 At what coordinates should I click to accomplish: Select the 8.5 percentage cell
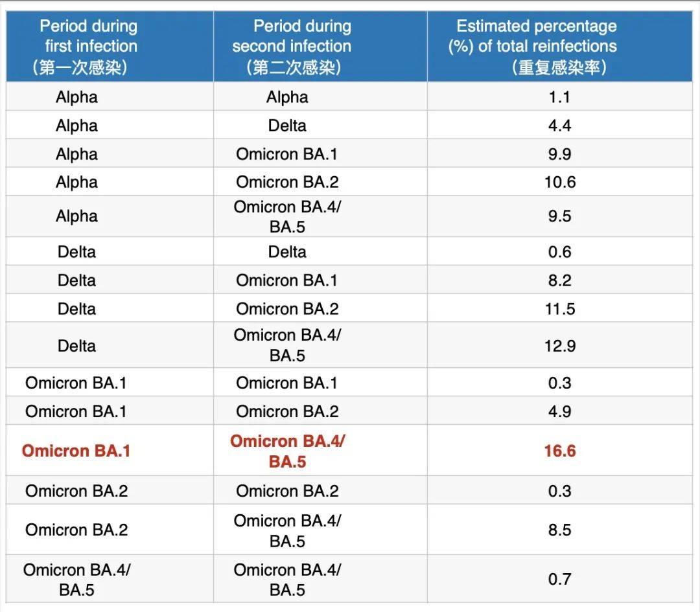click(559, 530)
